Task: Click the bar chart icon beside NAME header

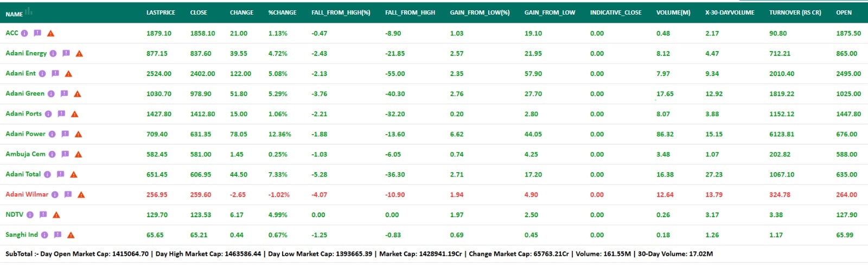Action: (x=29, y=12)
